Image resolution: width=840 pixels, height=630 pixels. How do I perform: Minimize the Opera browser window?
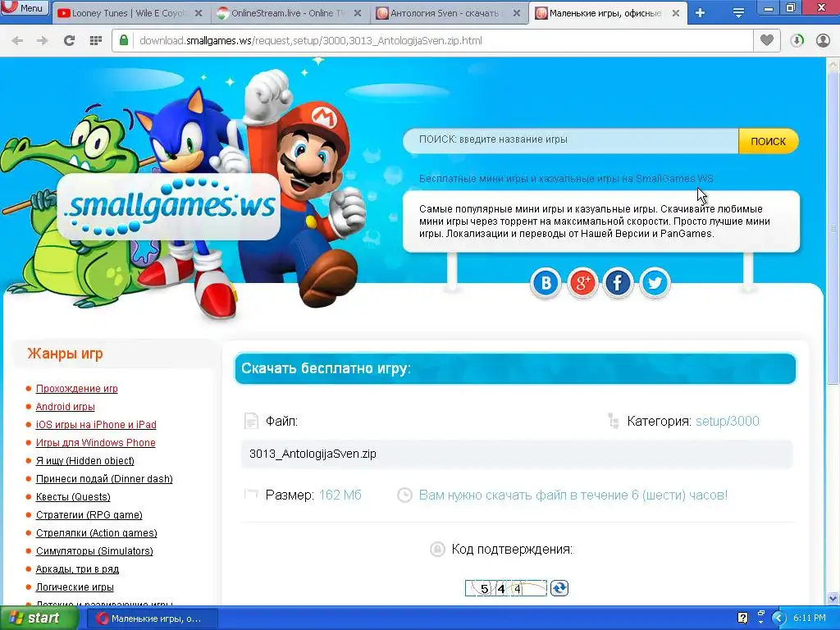pyautogui.click(x=768, y=8)
